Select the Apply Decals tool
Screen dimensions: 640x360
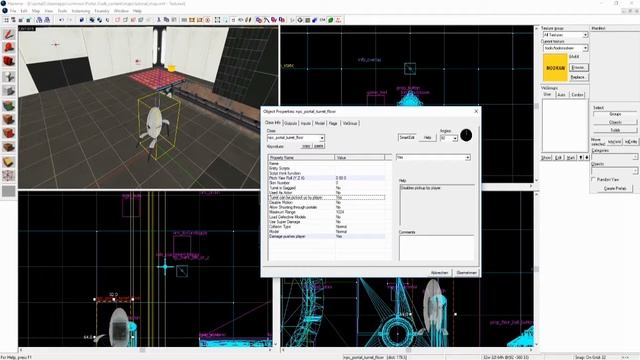tap(9, 133)
